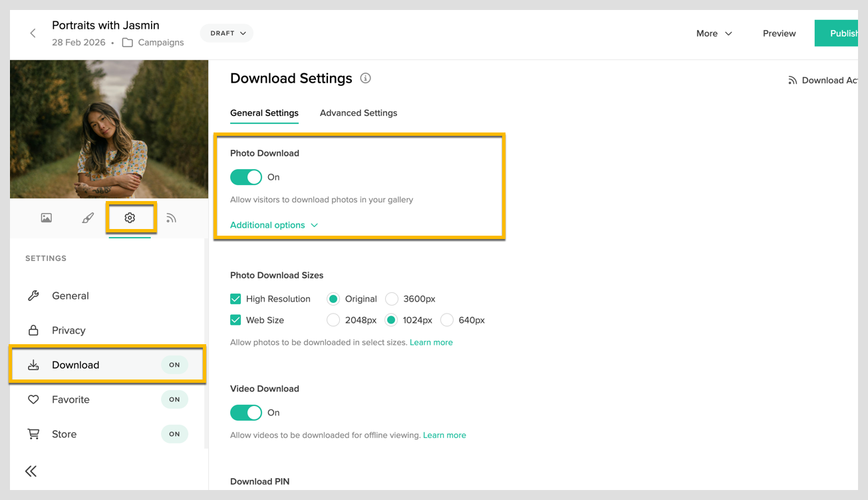Open the gallery photos panel icon

[x=46, y=217]
